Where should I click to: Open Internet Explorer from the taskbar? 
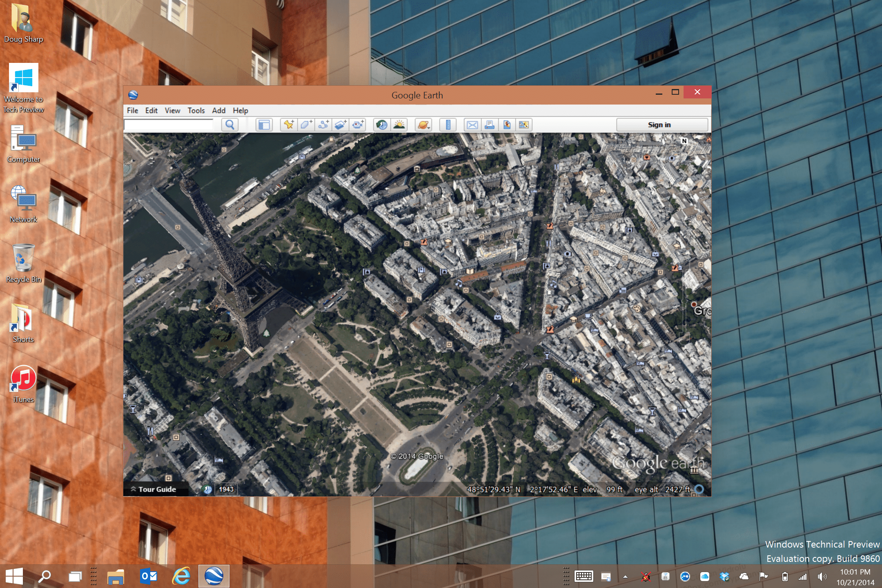pyautogui.click(x=181, y=576)
